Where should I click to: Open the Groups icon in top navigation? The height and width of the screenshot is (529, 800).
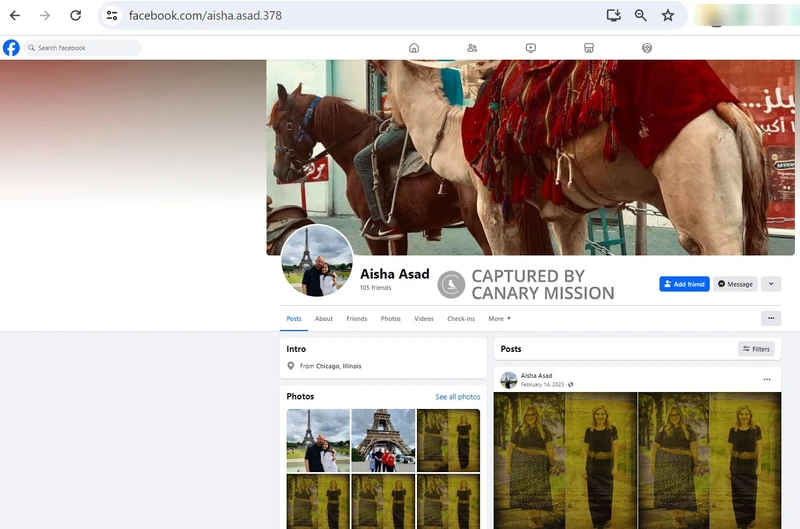pos(647,48)
